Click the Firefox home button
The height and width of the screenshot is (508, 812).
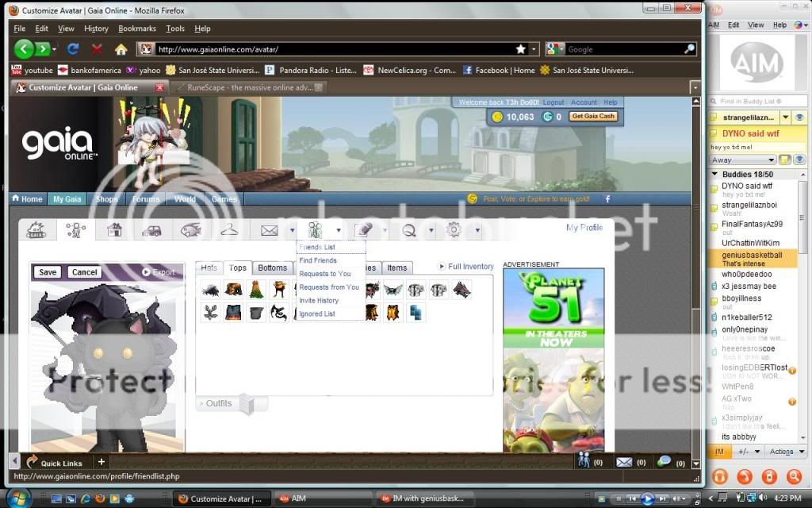(121, 49)
